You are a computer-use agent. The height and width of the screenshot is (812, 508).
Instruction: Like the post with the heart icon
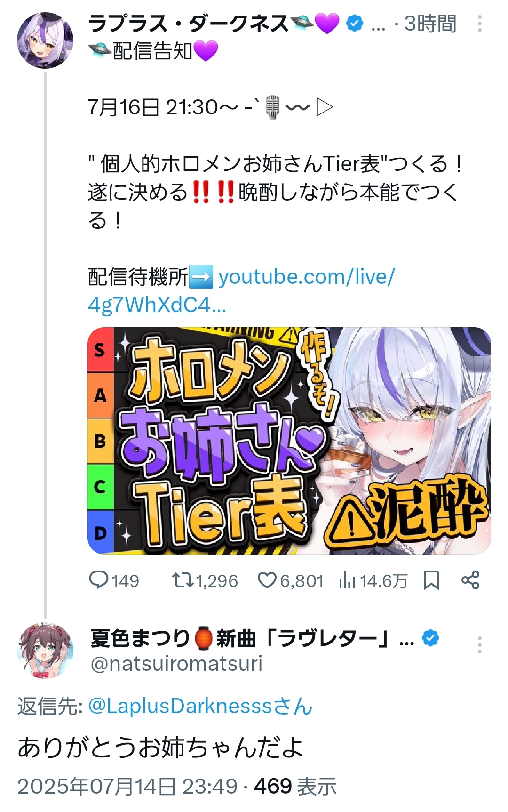pyautogui.click(x=267, y=580)
